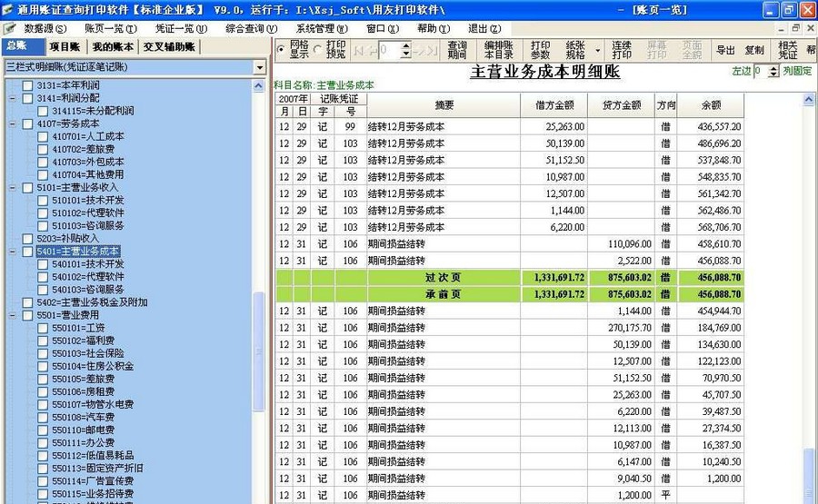
Task: Open the 系统管理(W) menu
Action: 322,29
